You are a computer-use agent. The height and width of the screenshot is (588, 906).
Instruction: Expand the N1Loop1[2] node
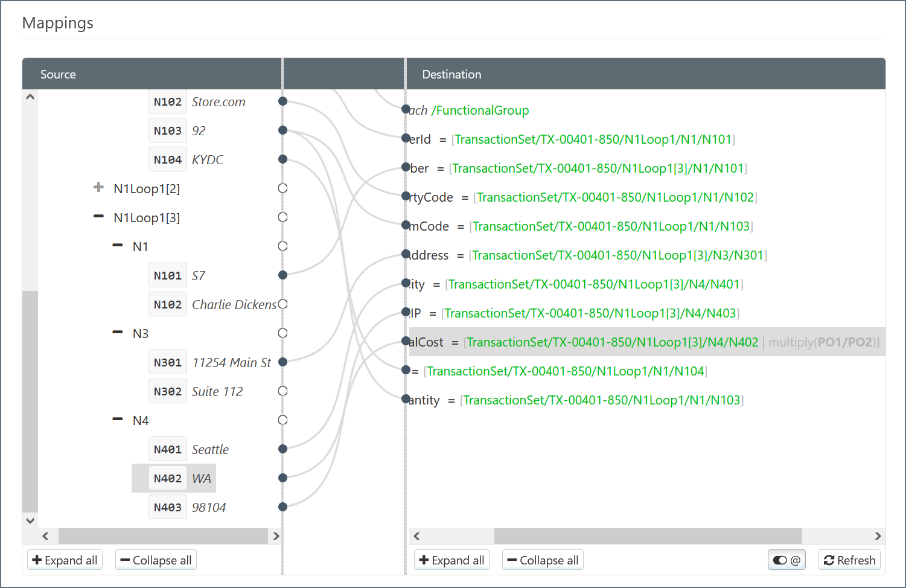tap(98, 188)
